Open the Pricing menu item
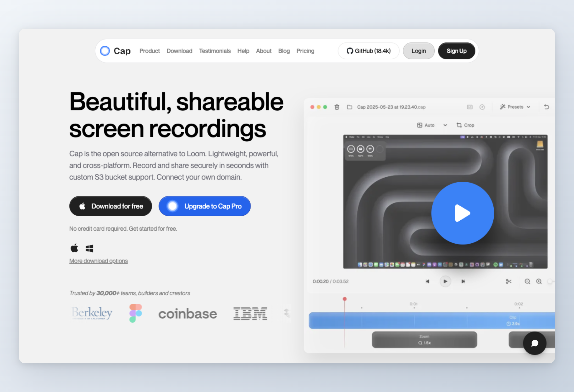 click(305, 51)
